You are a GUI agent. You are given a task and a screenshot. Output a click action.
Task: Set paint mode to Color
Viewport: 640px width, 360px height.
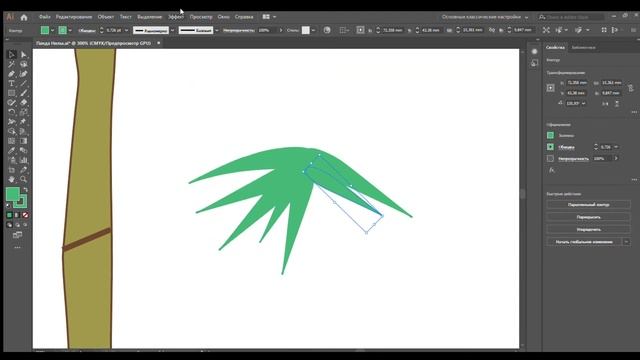[x=10, y=215]
